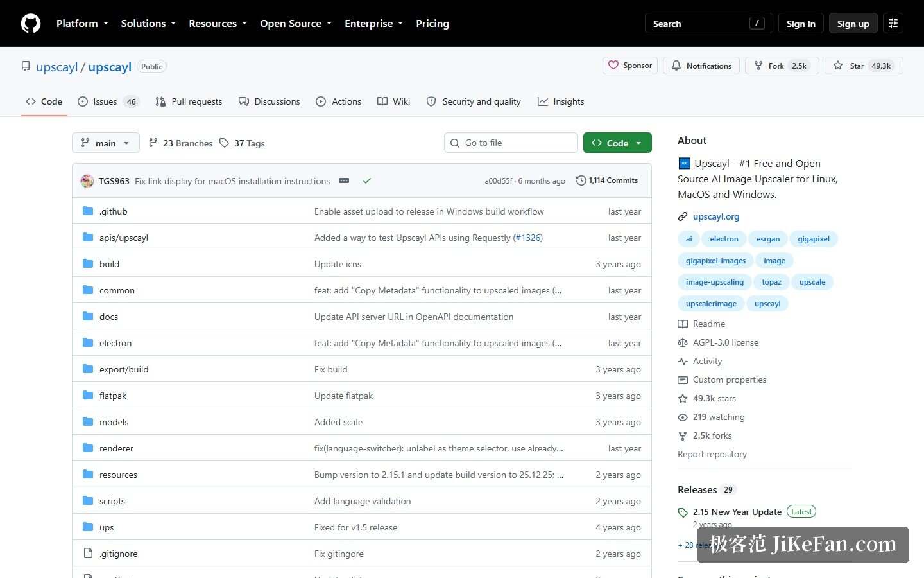Click the Sponsor heart button
The image size is (924, 578).
tap(630, 66)
